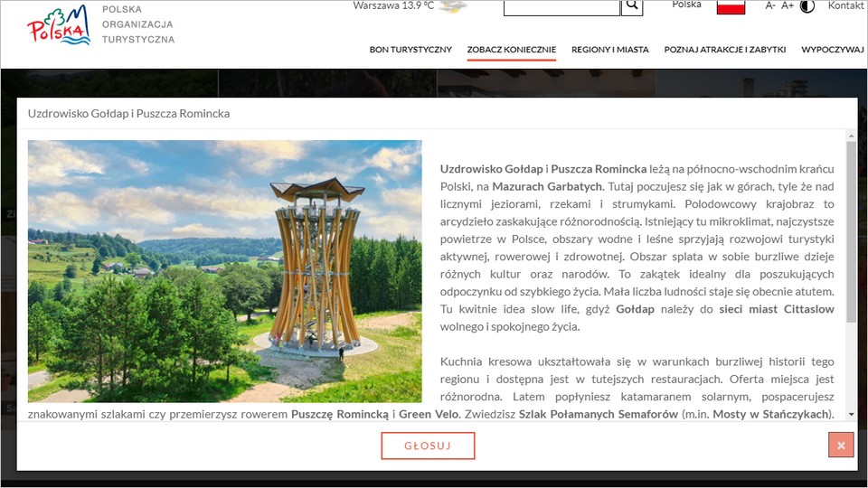This screenshot has width=868, height=488.
Task: Click the bold text 'sieci miast Cittaslow'
Action: pos(777,309)
